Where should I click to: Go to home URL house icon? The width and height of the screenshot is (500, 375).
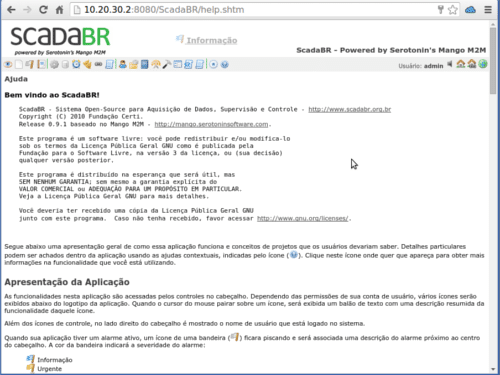click(461, 64)
